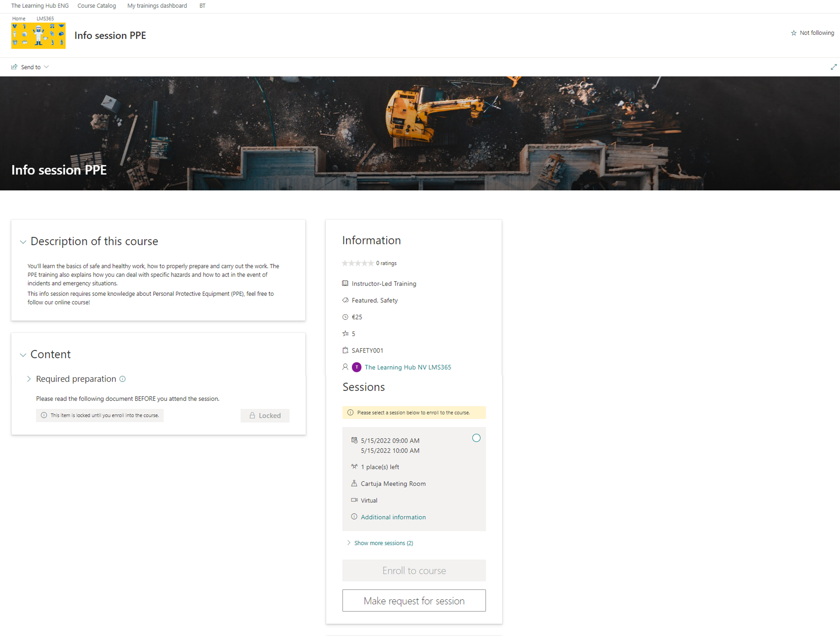840x636 pixels.
Task: Click the SAFETY001 course code text
Action: pyautogui.click(x=367, y=350)
